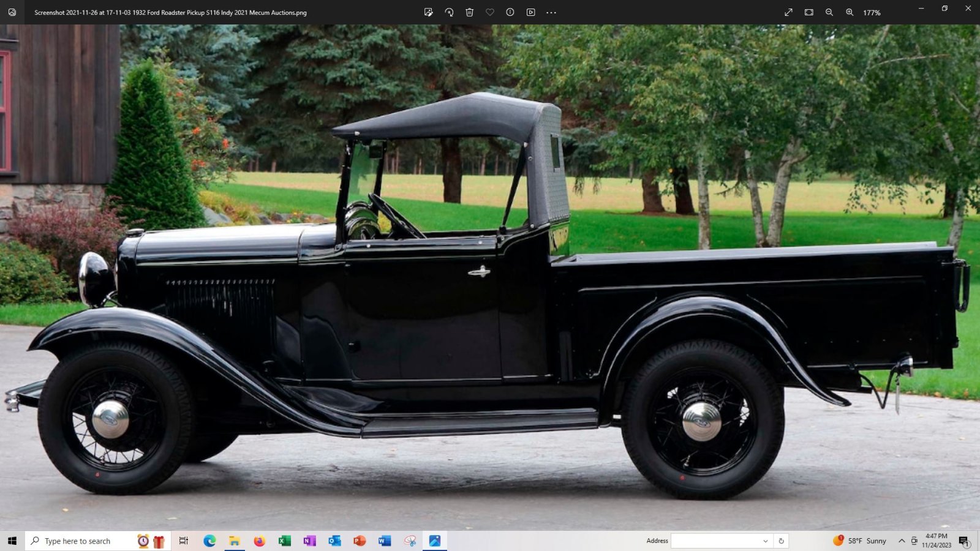Enter full-screen view with diagonal arrows
This screenshot has width=980, height=551.
788,12
